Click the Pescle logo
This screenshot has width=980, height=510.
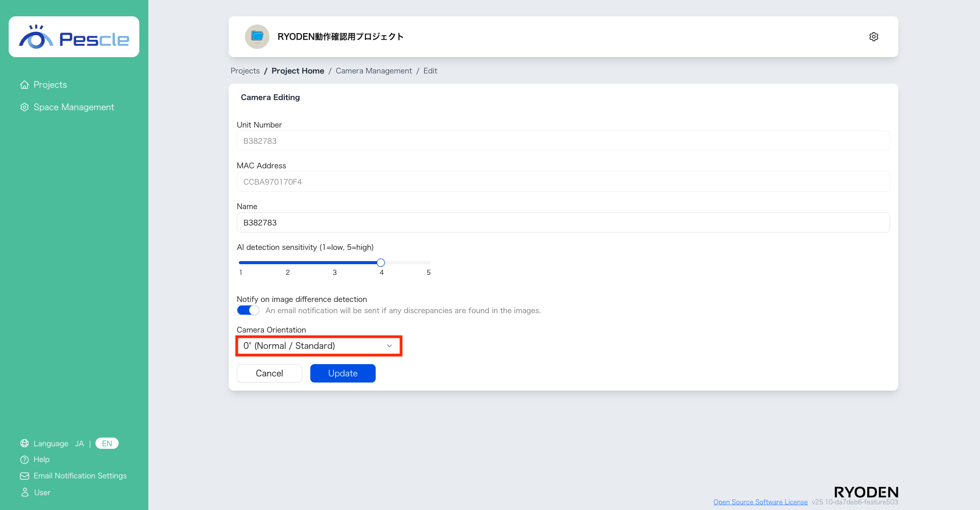(74, 37)
